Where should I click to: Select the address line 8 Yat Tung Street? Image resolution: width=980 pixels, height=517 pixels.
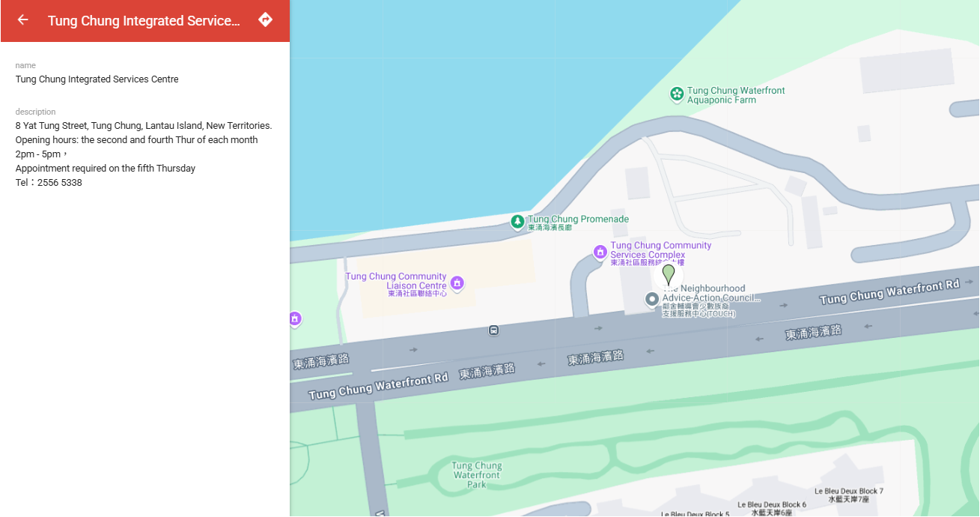coord(144,126)
